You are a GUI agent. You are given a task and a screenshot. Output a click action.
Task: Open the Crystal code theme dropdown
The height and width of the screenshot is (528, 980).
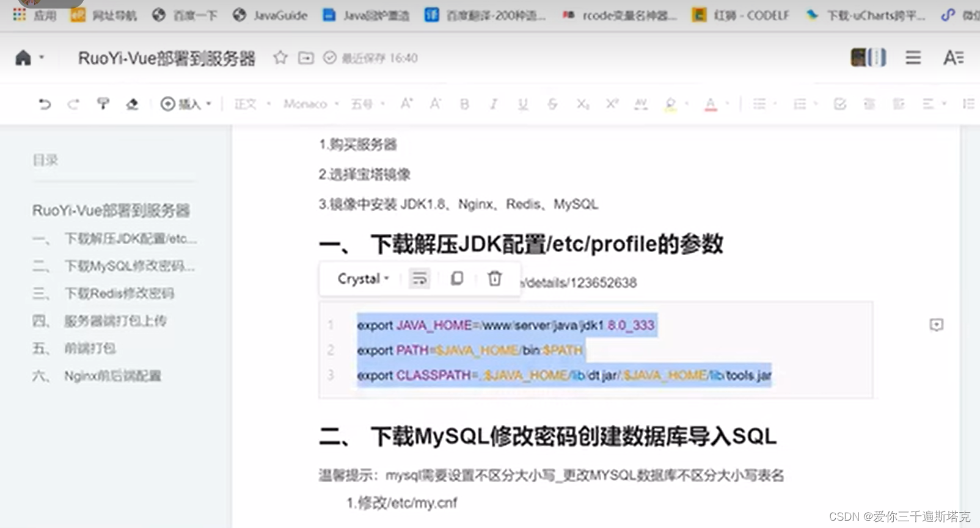[x=363, y=279]
